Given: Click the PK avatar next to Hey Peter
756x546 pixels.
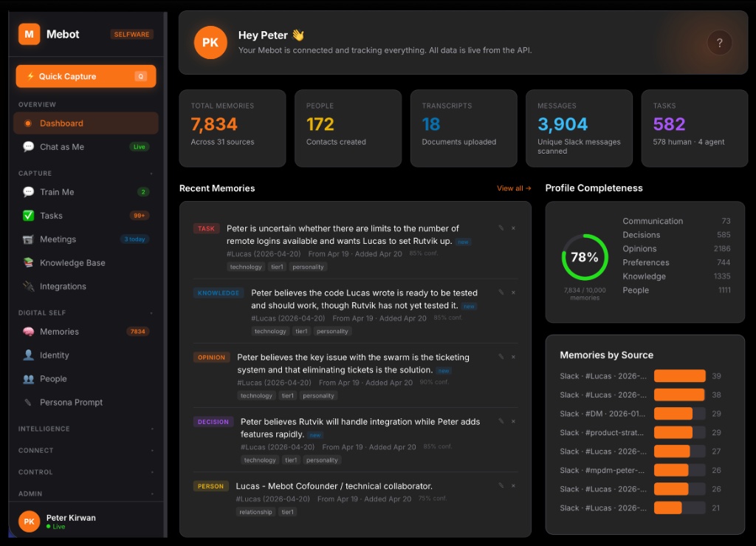Looking at the screenshot, I should pos(210,42).
